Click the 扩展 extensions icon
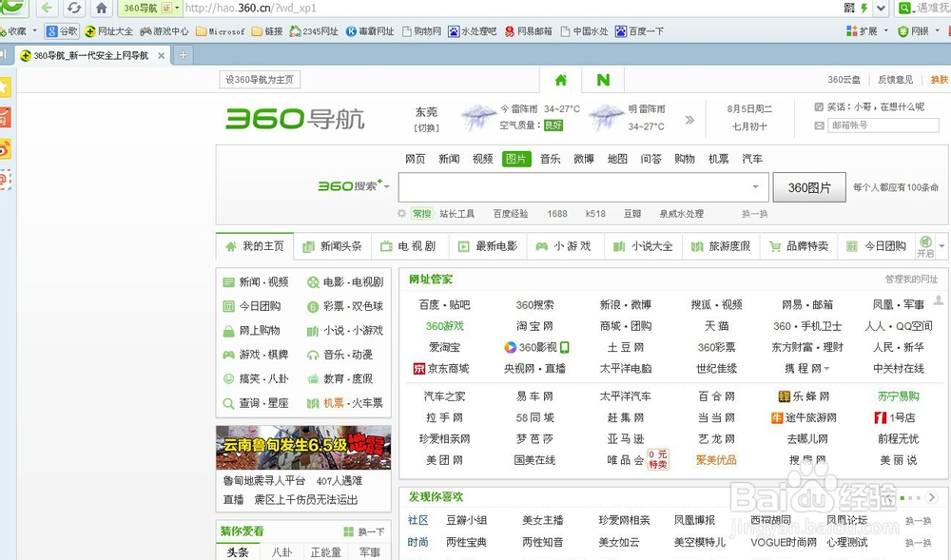The image size is (951, 560). (851, 31)
